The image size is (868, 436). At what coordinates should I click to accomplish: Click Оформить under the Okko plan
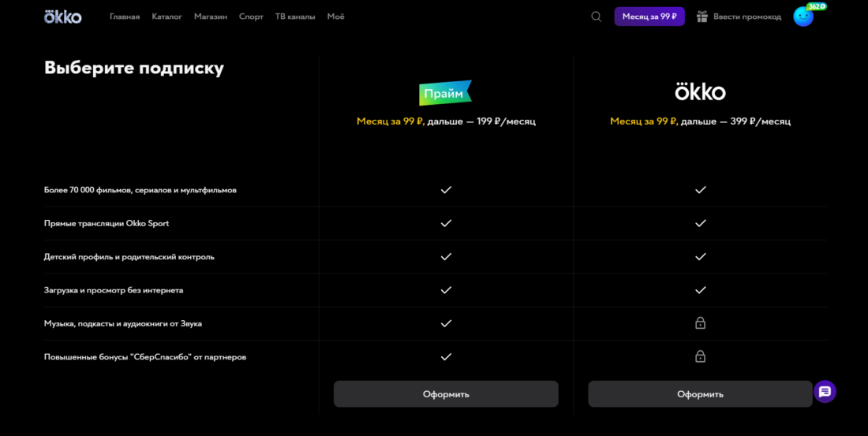pyautogui.click(x=700, y=394)
